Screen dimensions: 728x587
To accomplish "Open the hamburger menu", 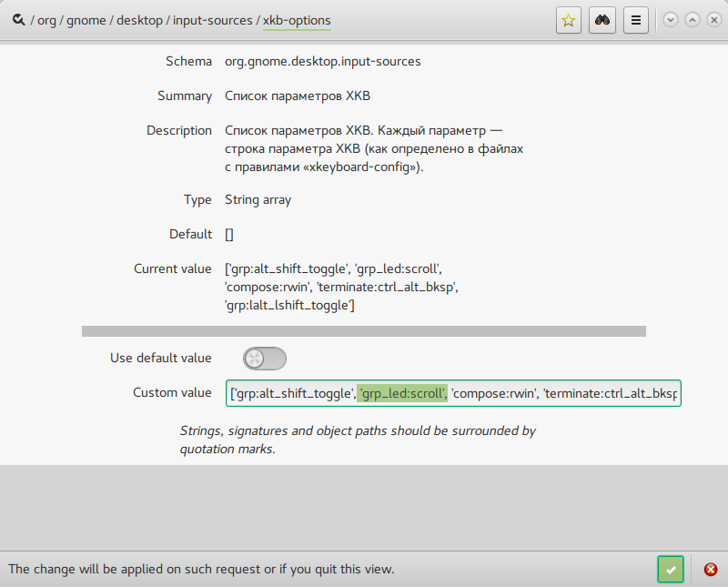I will [x=635, y=20].
